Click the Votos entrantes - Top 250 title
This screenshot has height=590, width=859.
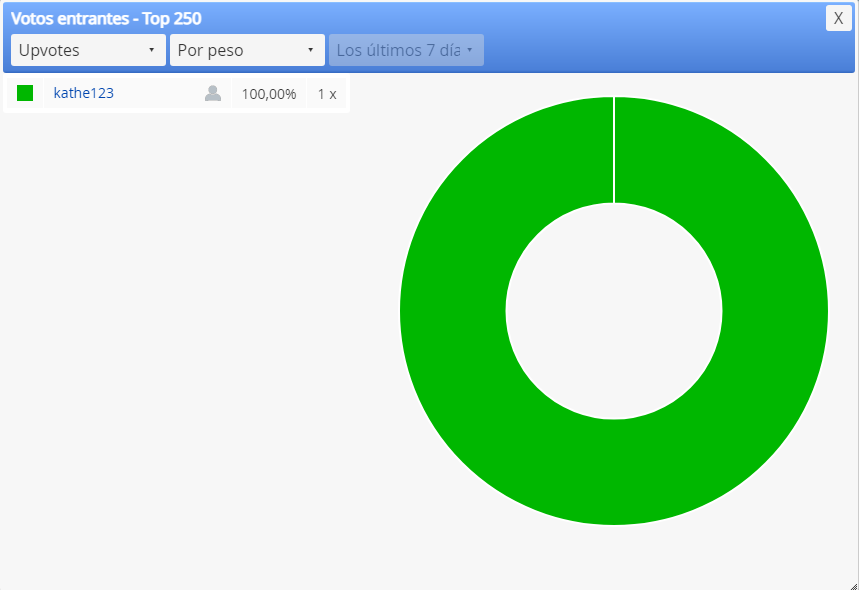pyautogui.click(x=106, y=19)
